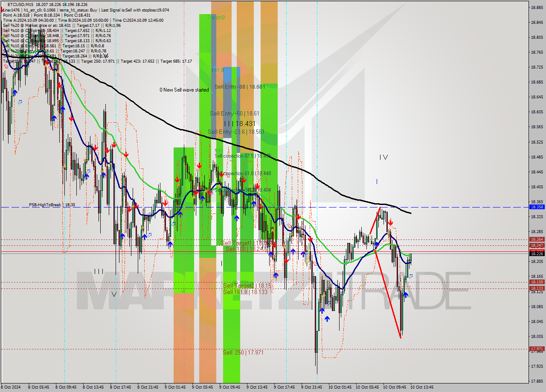The width and height of the screenshot is (546, 392).
Task: Select the '10 Oct 09:45' time axis label
Action: click(395, 387)
